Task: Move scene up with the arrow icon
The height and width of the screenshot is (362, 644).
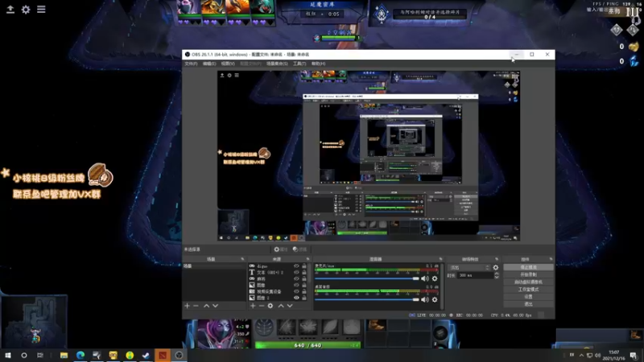Action: 207,306
